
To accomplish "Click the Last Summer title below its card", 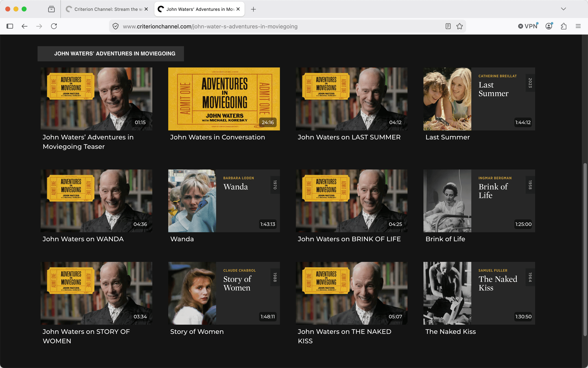I will (448, 137).
